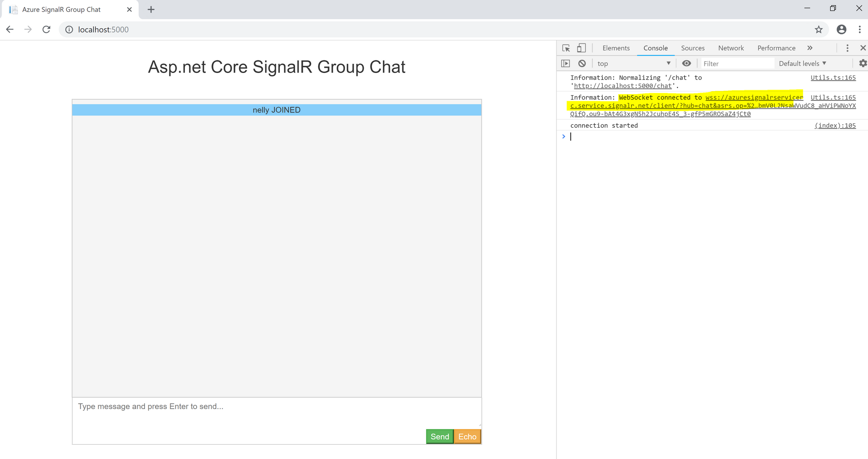Bookmark this page with the star icon
Screen dimensions: 868x459
click(819, 30)
